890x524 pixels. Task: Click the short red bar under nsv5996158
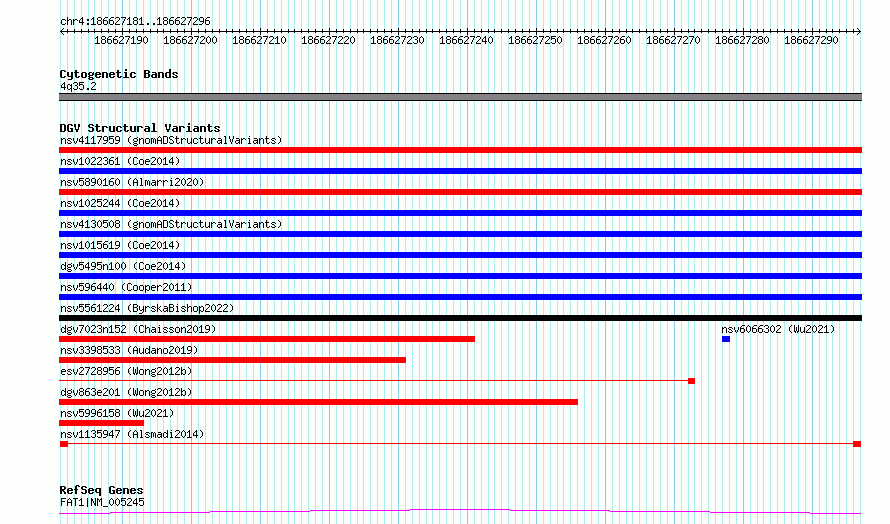pos(102,423)
